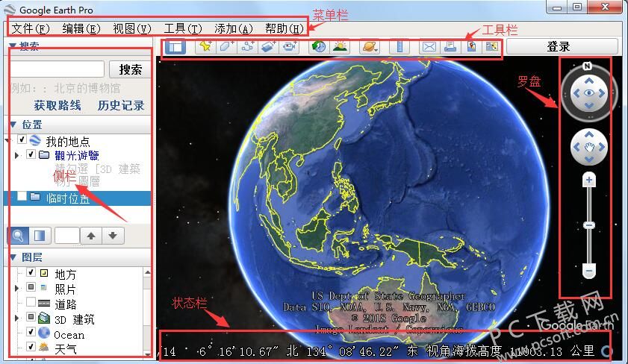Move up with the hand joystick arrow
This screenshot has width=628, height=364.
(588, 134)
